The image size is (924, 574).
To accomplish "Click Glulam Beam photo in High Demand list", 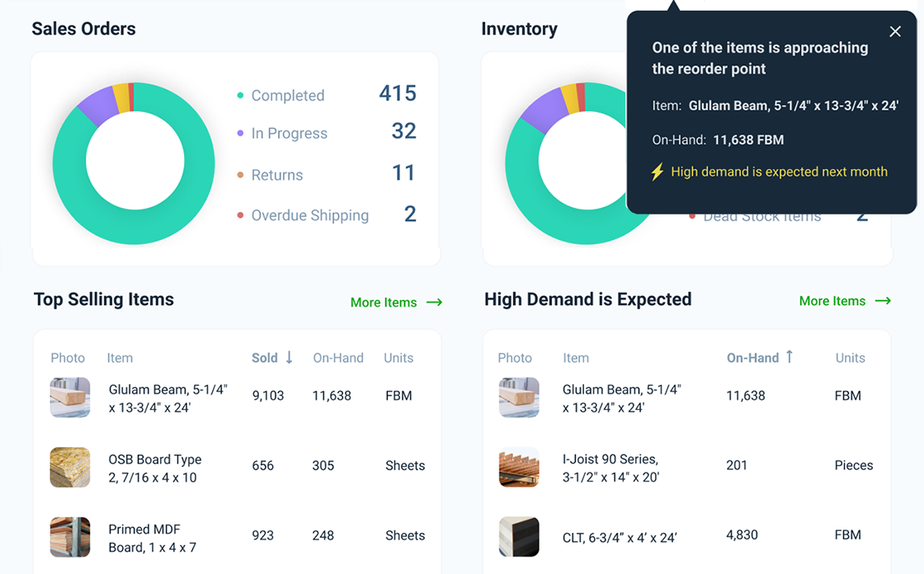I will [x=519, y=398].
